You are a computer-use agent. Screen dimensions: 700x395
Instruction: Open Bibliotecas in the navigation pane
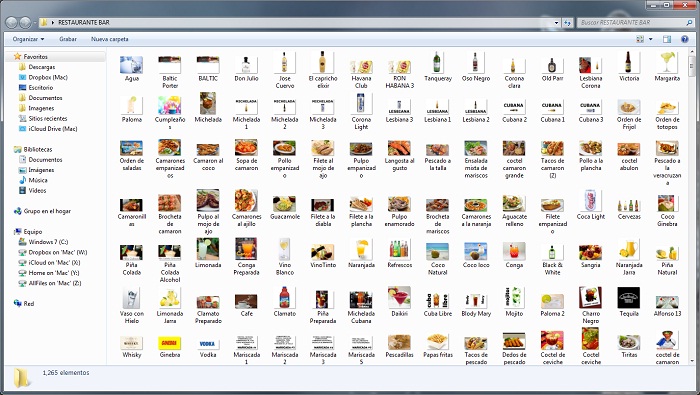pos(38,149)
